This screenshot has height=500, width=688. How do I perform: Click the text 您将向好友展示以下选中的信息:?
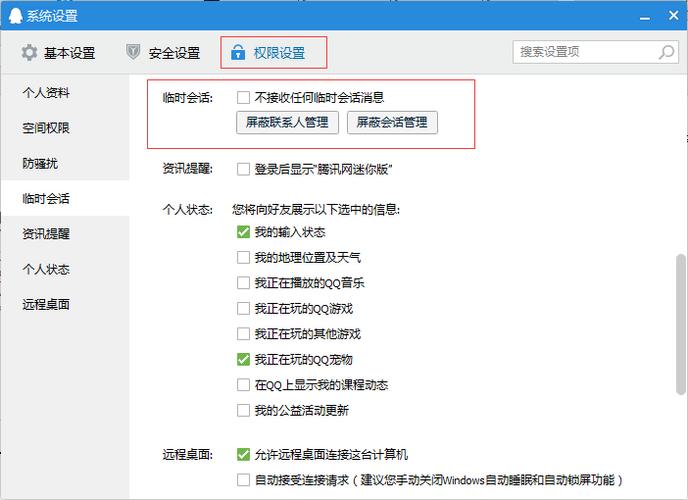point(316,210)
